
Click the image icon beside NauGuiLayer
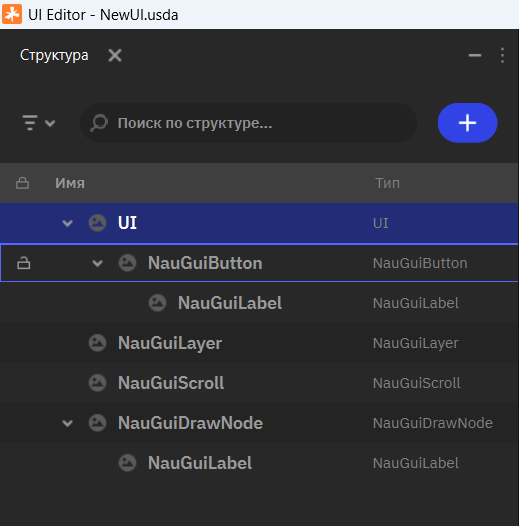pos(97,343)
